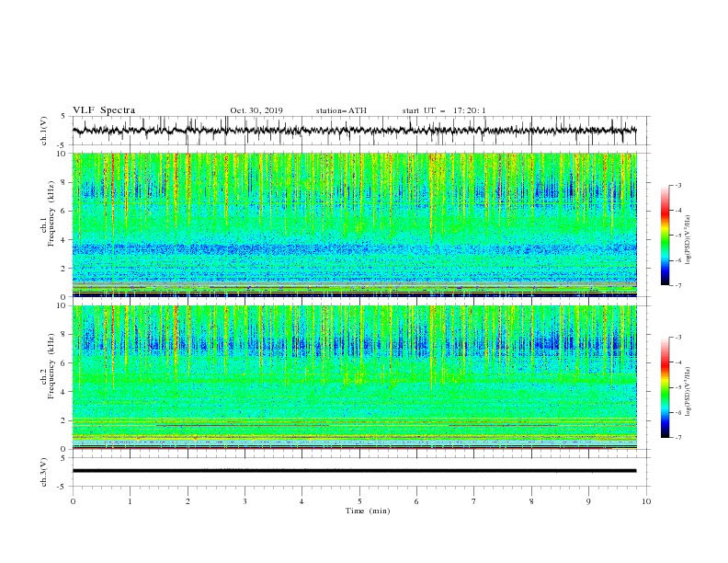
Task: Click the 'ch.1(V)' waveform axis label
Action: (x=44, y=131)
